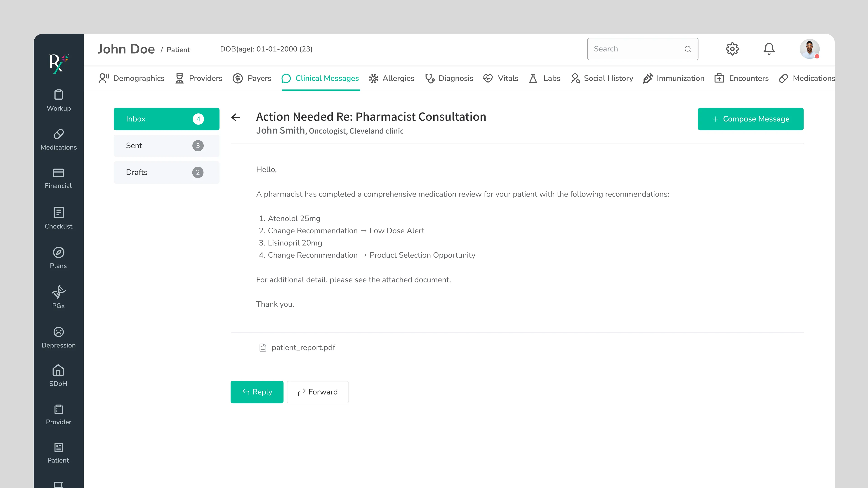Open notifications bell icon

click(769, 49)
